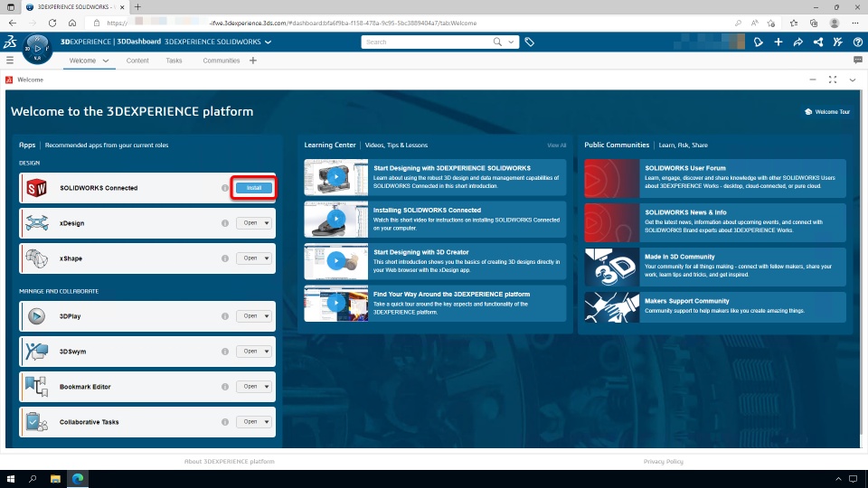Open Privacy Policy link
Screen dimensions: 868x488
tap(663, 462)
